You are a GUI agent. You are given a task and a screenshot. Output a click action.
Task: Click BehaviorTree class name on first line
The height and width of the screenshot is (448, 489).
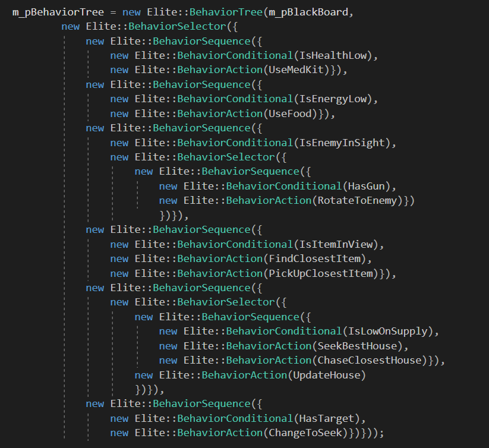pos(226,12)
